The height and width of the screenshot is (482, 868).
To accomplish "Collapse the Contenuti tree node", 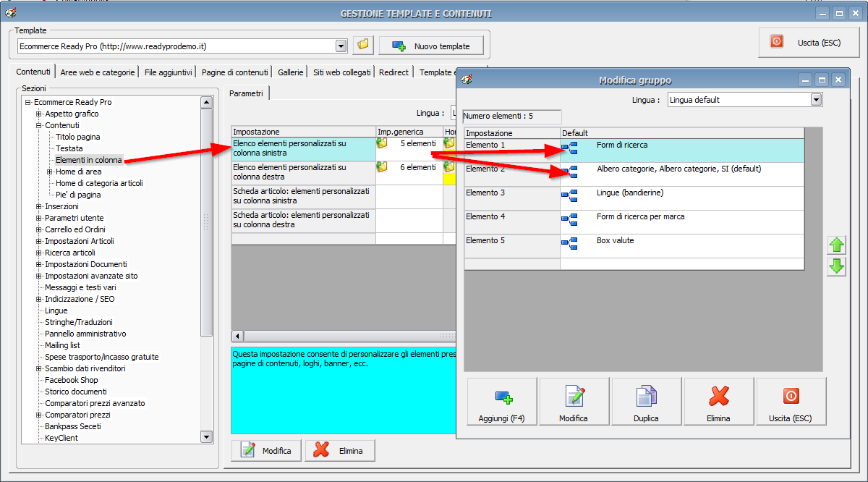I will (39, 125).
